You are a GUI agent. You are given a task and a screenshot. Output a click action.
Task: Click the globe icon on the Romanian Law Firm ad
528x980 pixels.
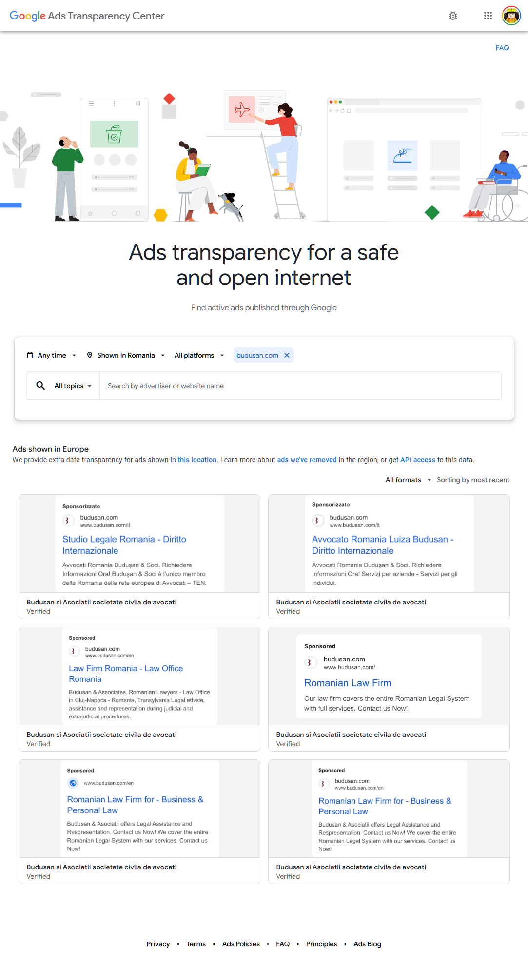pos(73,783)
